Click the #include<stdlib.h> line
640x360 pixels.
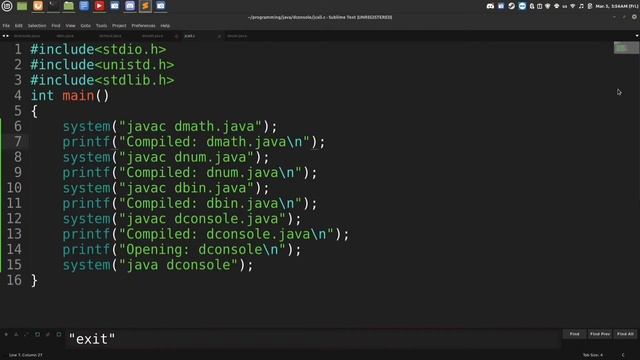[x=102, y=80]
